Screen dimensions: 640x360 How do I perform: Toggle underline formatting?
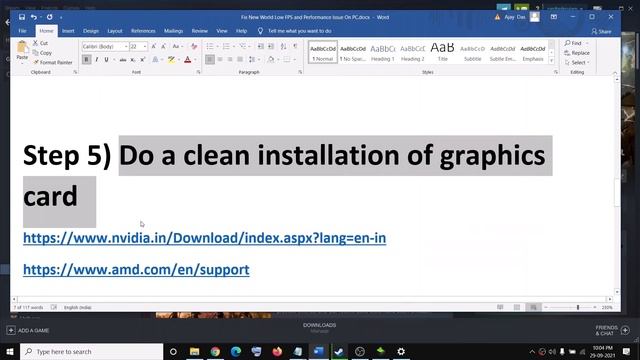[107, 60]
